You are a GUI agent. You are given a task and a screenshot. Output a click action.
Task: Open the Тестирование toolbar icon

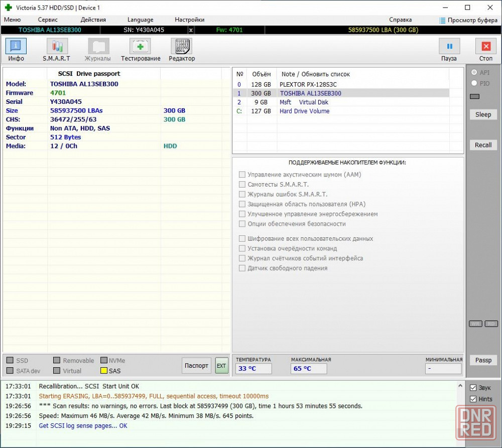point(140,46)
